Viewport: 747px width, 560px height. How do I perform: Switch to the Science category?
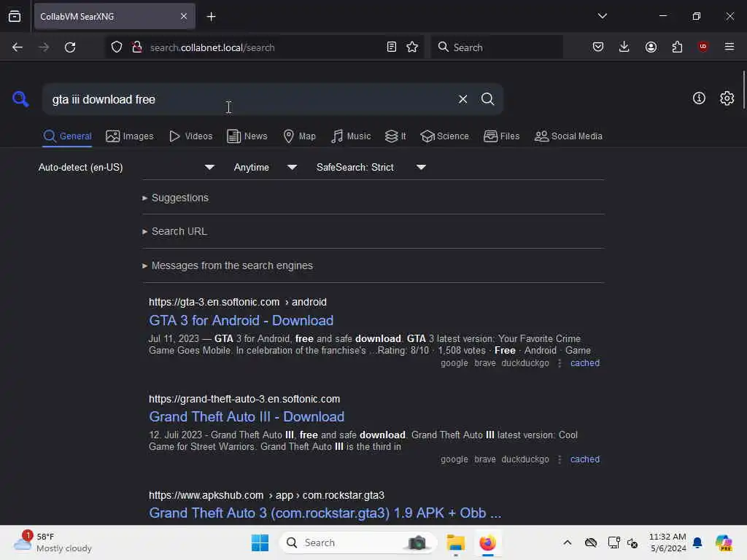(444, 136)
